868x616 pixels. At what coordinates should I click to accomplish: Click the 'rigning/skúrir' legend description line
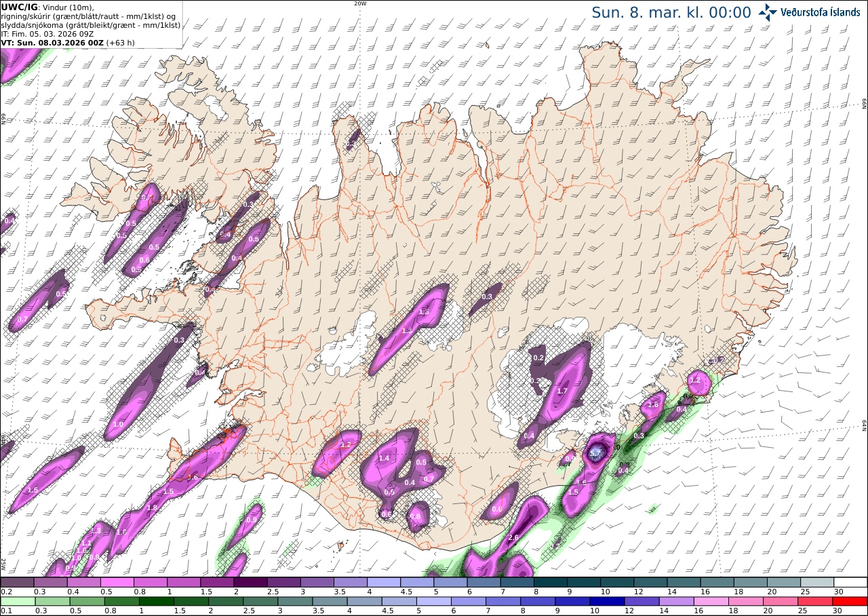[88, 16]
